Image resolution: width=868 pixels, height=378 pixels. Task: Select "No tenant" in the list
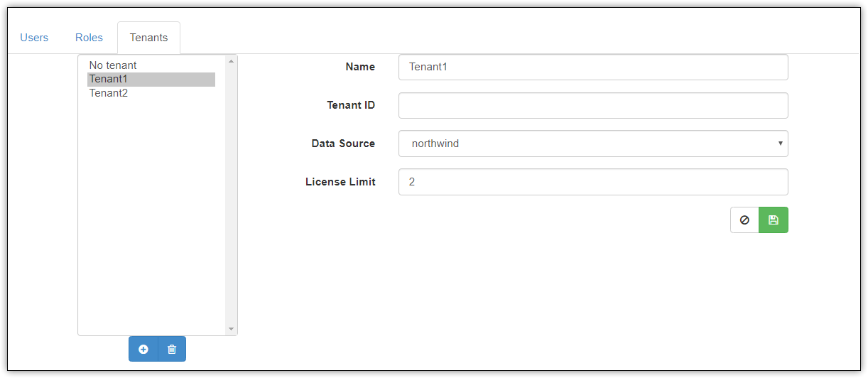click(x=113, y=65)
